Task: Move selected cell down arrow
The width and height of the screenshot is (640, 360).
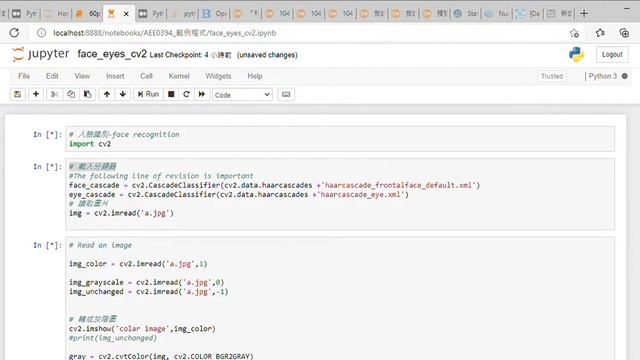Action: point(123,94)
